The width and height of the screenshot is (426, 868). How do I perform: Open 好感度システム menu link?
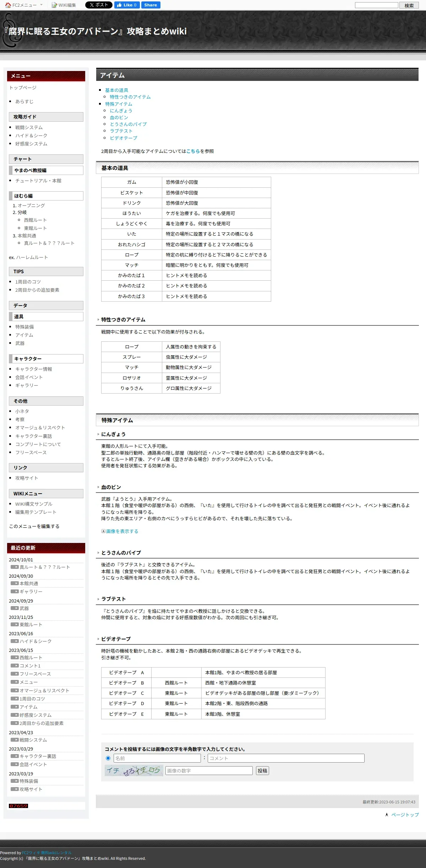point(31,144)
